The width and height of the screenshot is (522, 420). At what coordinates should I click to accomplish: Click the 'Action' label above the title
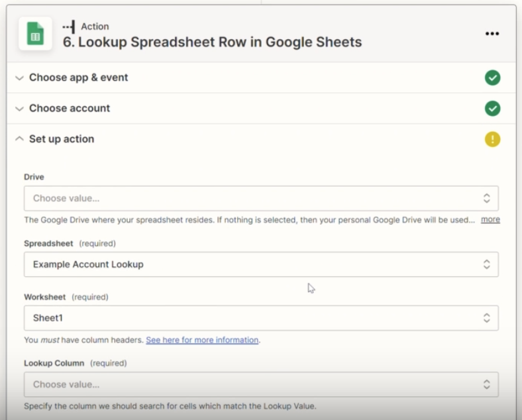(95, 26)
